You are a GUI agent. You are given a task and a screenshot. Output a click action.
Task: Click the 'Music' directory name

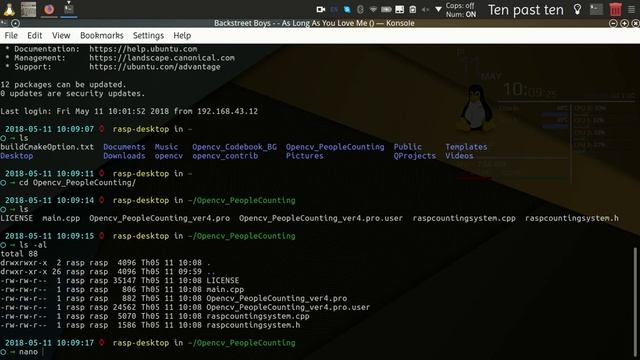(x=166, y=147)
